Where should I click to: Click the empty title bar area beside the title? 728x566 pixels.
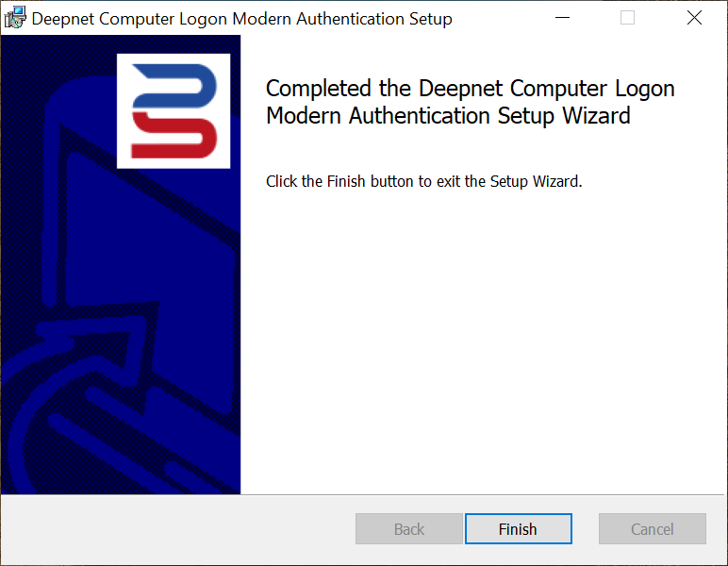point(500,18)
